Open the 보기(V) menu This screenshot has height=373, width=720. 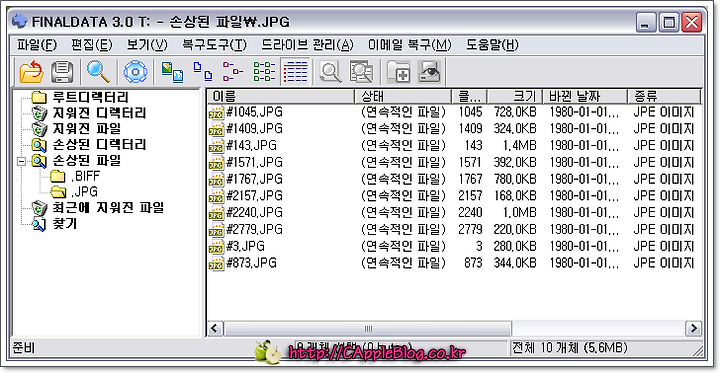(147, 45)
